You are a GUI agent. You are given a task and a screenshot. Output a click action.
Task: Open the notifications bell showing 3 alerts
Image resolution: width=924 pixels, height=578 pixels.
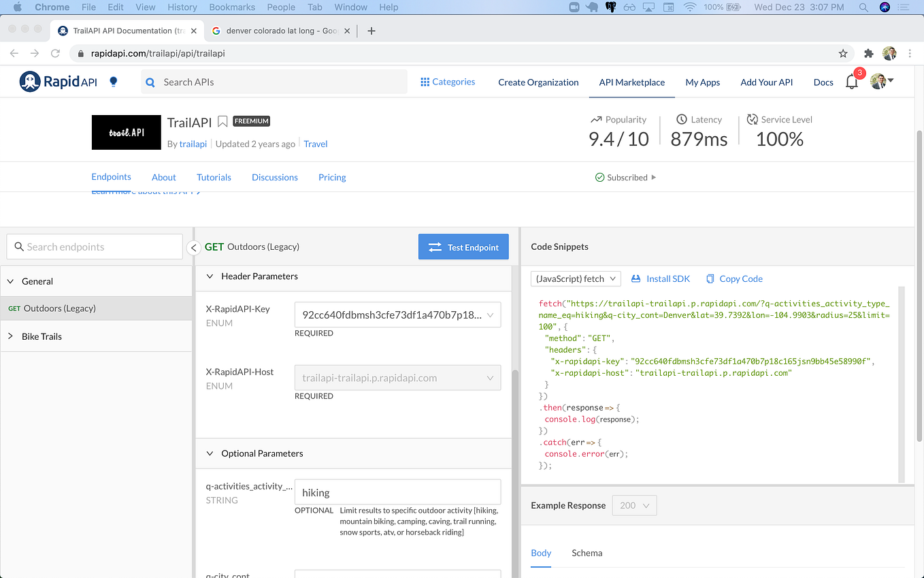coord(851,82)
